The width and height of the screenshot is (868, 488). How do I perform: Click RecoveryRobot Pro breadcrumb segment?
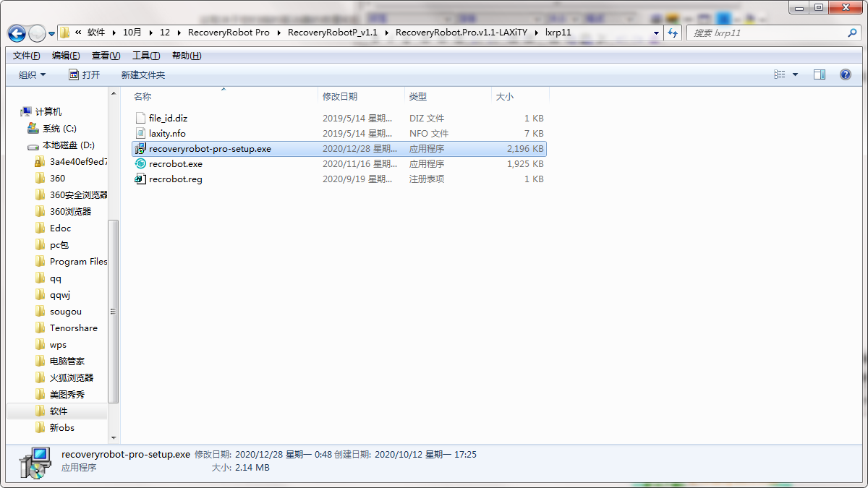point(229,33)
